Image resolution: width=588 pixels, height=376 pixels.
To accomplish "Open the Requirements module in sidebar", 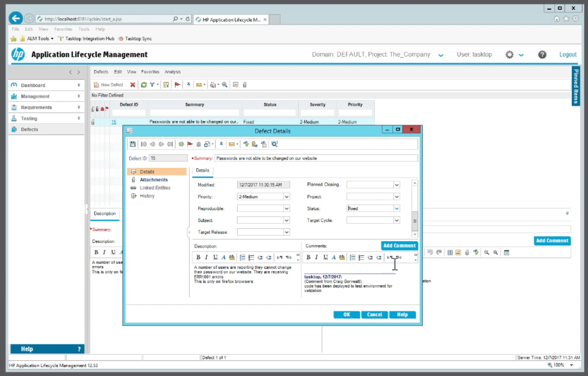I will tap(36, 107).
